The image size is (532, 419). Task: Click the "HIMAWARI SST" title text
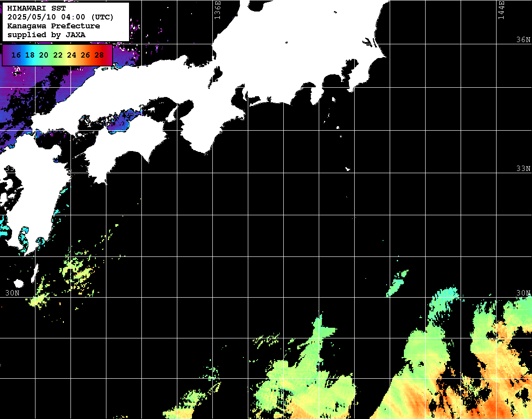pyautogui.click(x=36, y=8)
